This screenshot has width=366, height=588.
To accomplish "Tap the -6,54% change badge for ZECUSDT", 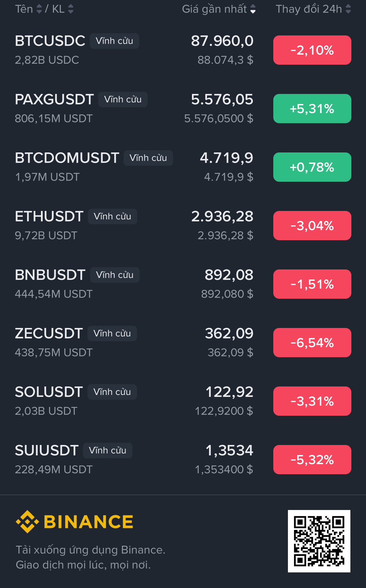I will (312, 343).
